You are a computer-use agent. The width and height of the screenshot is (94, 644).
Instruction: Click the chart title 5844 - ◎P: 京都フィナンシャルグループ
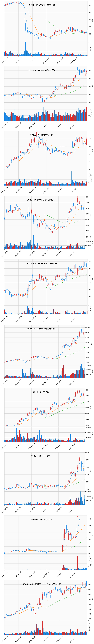(x=41, y=584)
